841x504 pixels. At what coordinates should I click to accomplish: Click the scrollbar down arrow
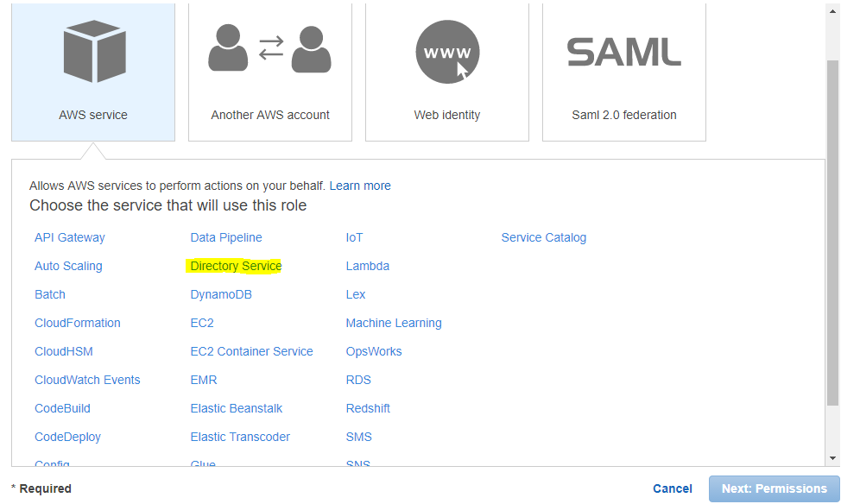[833, 458]
